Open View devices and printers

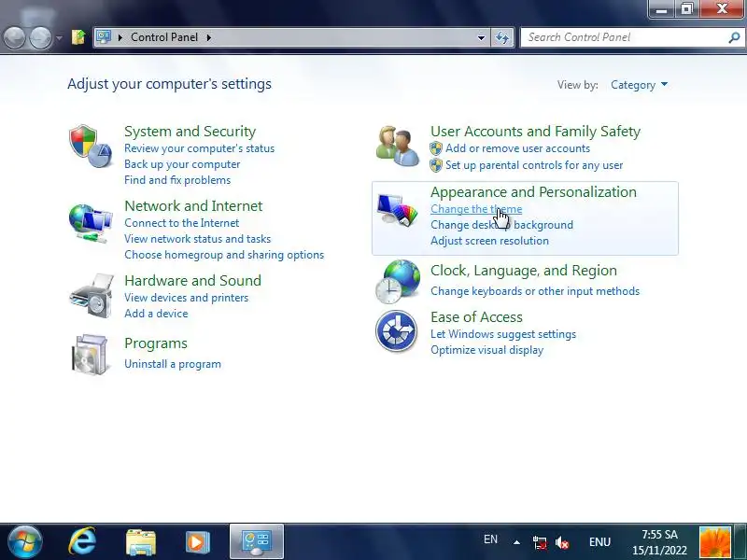[x=186, y=298]
